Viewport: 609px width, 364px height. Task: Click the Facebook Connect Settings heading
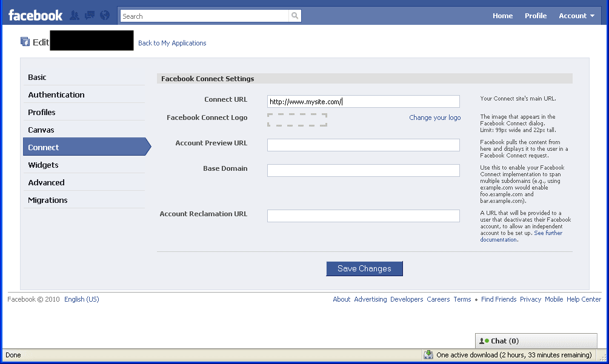tap(207, 79)
